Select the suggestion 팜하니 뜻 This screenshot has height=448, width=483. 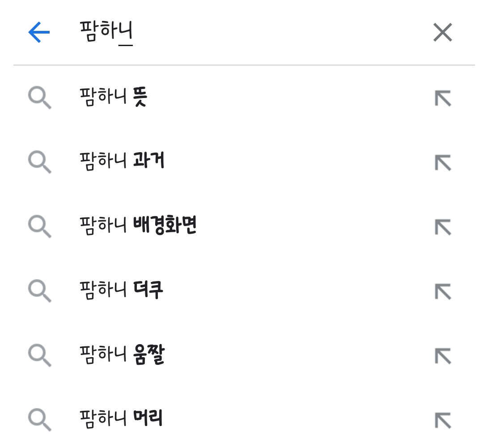tap(113, 97)
